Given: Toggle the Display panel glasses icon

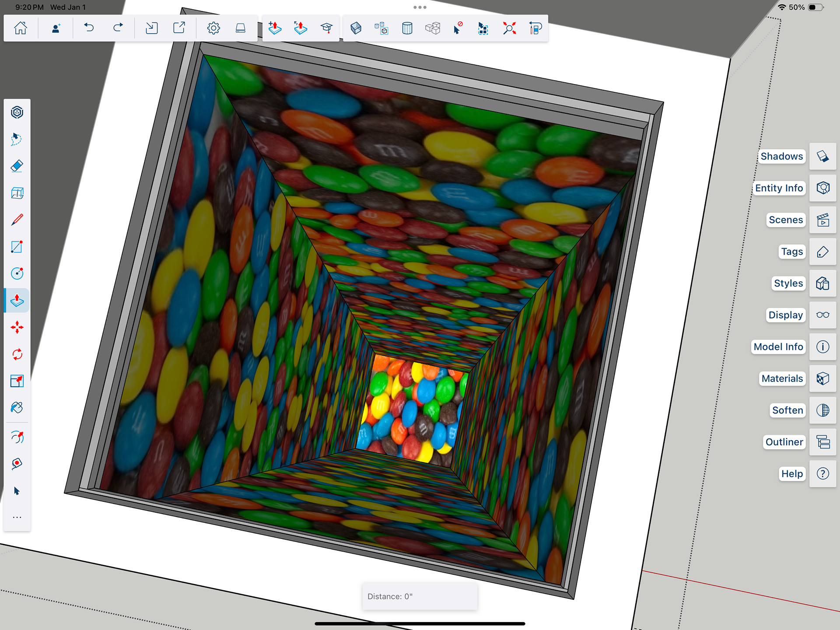Looking at the screenshot, I should tap(822, 315).
